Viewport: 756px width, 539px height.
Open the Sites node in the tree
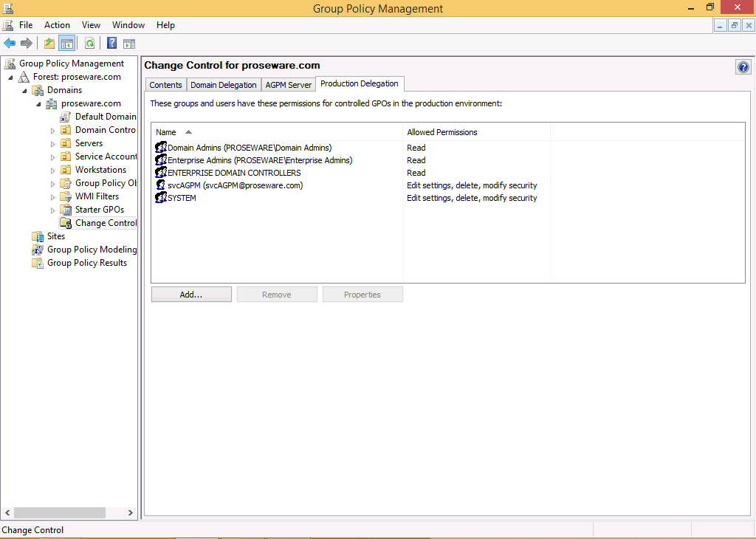coord(56,236)
